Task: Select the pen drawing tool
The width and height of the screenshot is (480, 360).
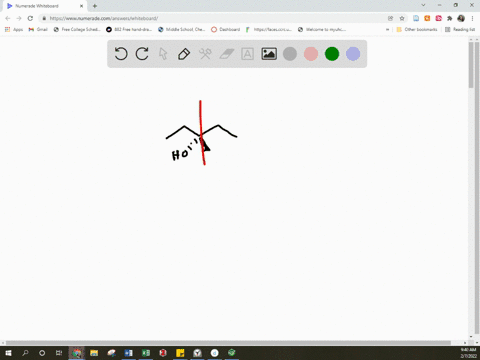Action: (184, 54)
